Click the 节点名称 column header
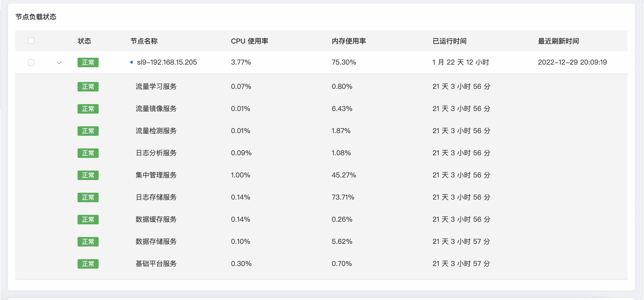The image size is (644, 300). [x=144, y=41]
